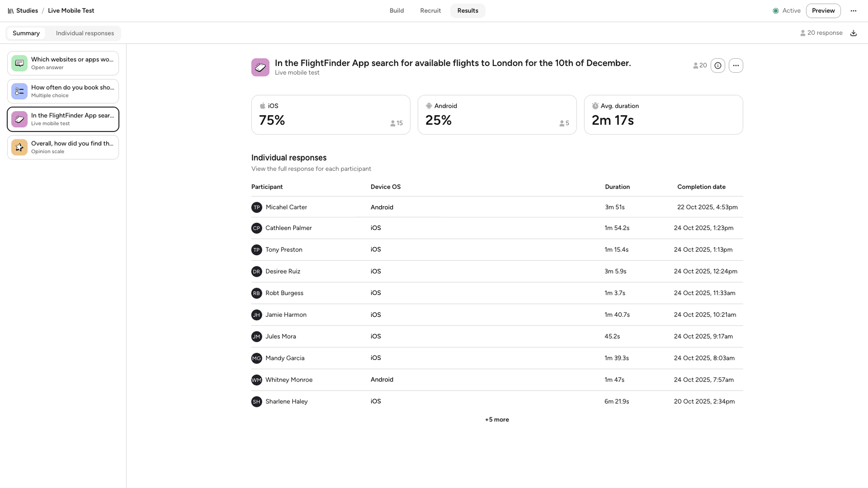
Task: Open the Studies breadcrumb link
Action: (27, 11)
